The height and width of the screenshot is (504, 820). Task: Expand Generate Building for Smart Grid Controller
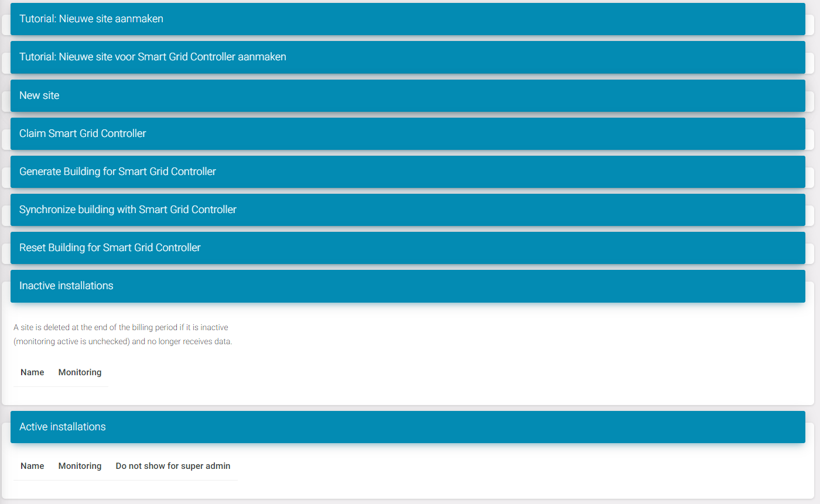117,172
